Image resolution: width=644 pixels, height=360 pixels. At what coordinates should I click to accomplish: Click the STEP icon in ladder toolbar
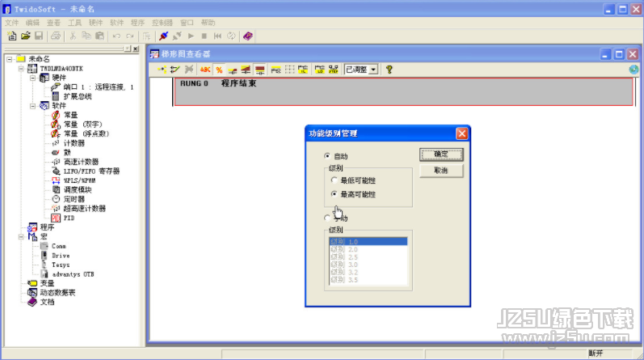334,70
